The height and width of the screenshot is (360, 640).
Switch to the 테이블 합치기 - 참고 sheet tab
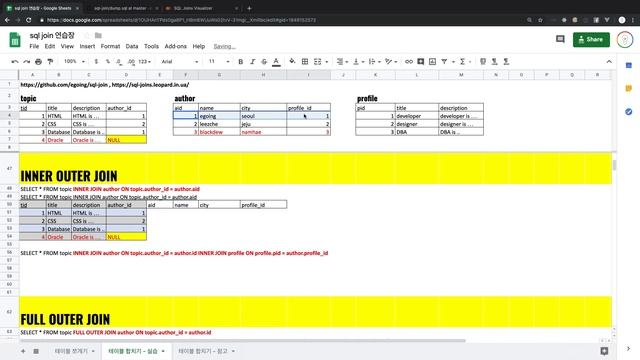tap(202, 351)
